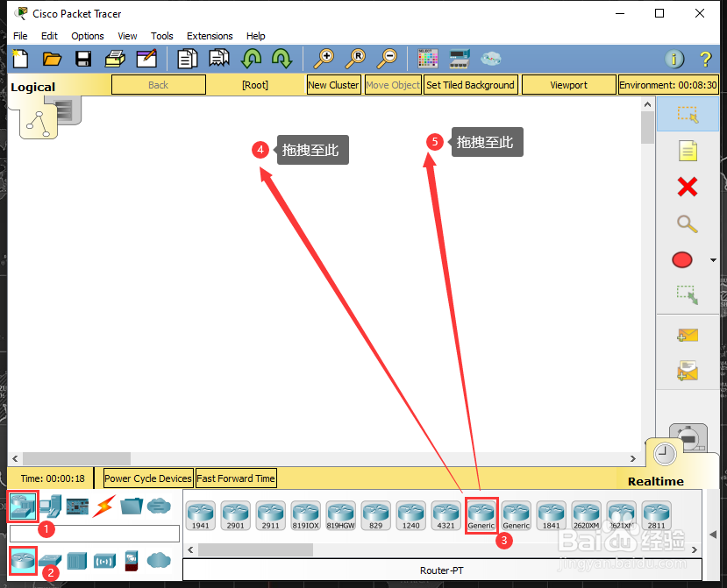Save the project with floppy disk icon
The height and width of the screenshot is (588, 727).
coord(83,59)
